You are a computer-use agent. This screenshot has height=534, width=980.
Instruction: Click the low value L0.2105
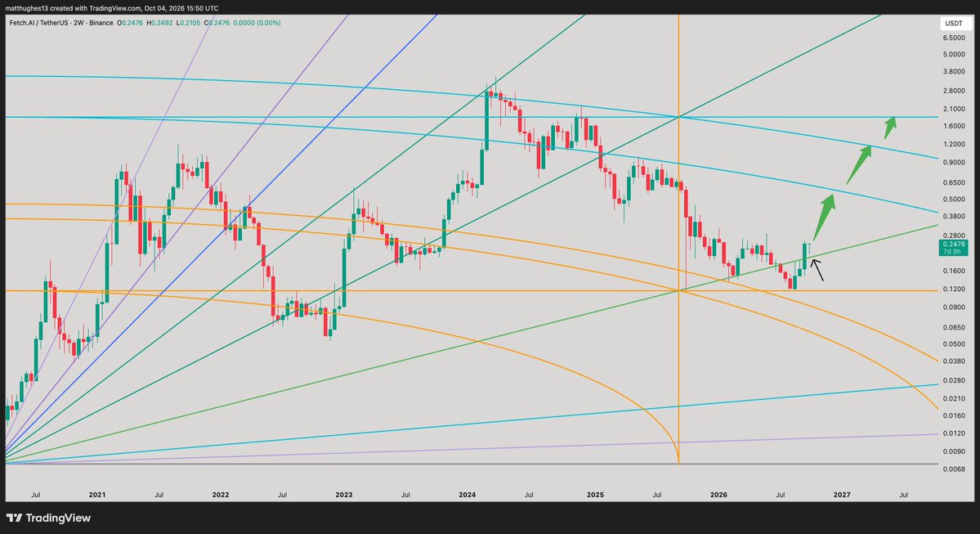tap(188, 23)
